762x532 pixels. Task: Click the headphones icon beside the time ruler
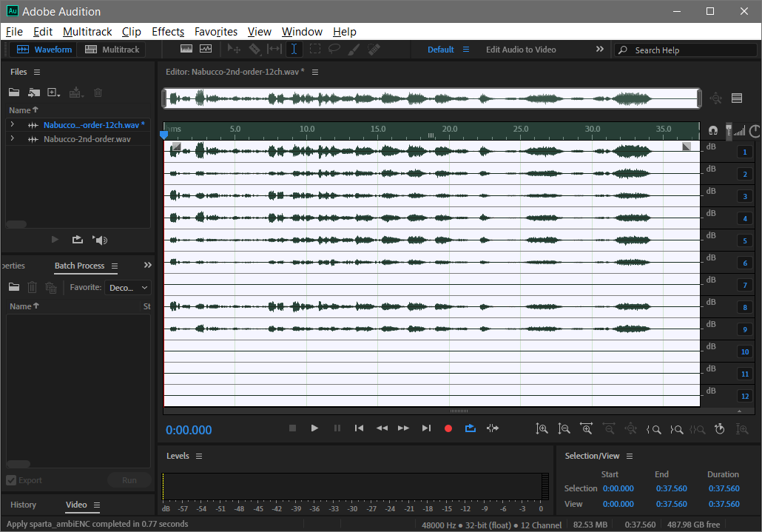pos(713,130)
